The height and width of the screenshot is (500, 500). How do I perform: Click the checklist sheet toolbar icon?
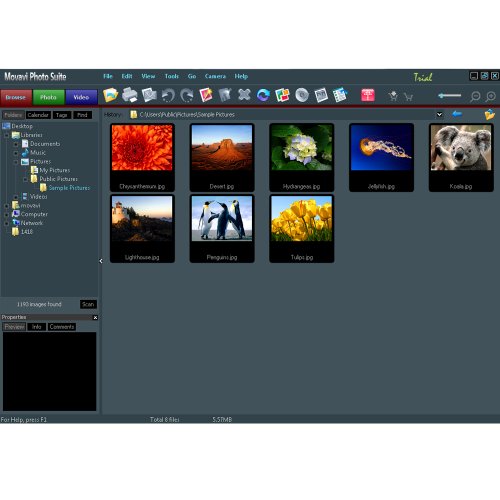click(340, 95)
